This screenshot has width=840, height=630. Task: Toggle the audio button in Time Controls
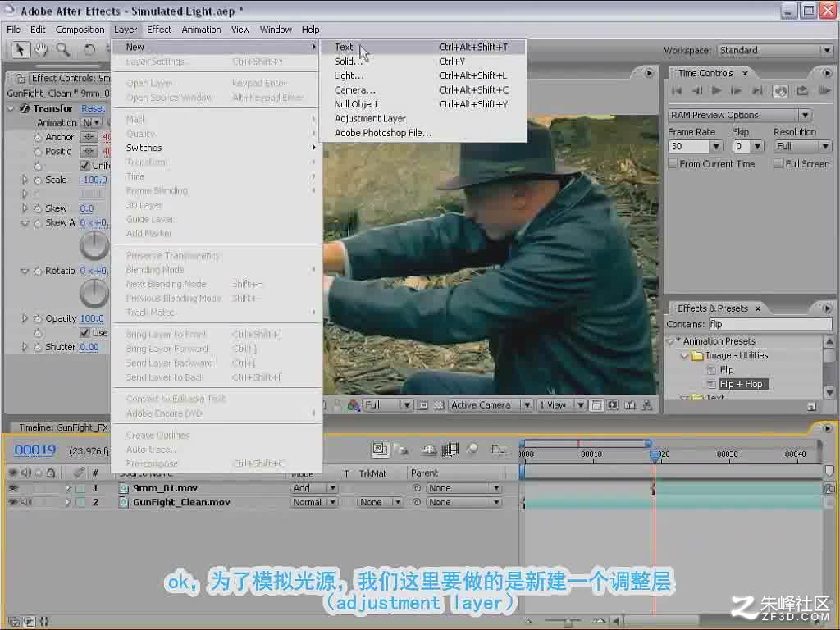pyautogui.click(x=780, y=91)
